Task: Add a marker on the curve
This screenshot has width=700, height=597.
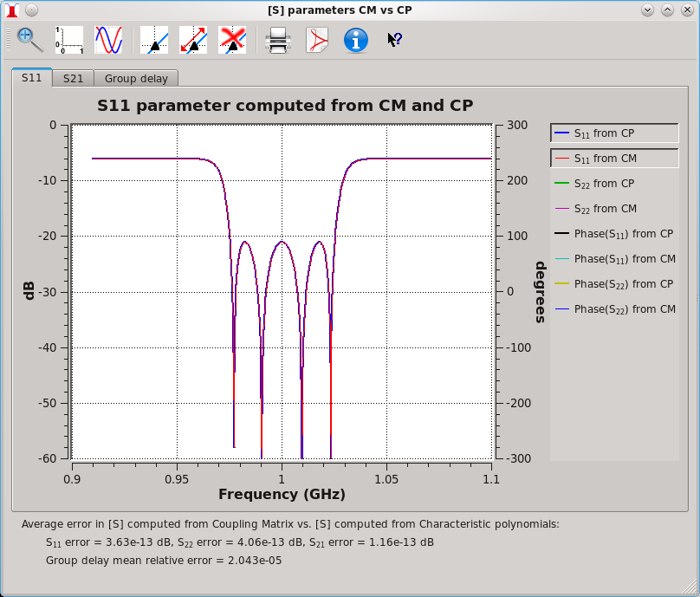Action: [154, 40]
